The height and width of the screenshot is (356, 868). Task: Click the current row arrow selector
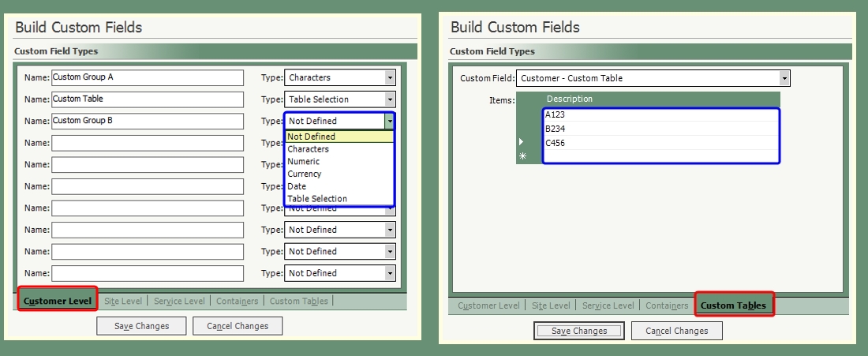[x=522, y=142]
